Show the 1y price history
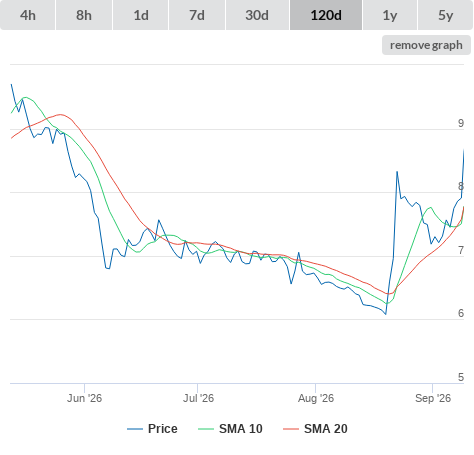The height and width of the screenshot is (455, 474). click(390, 15)
